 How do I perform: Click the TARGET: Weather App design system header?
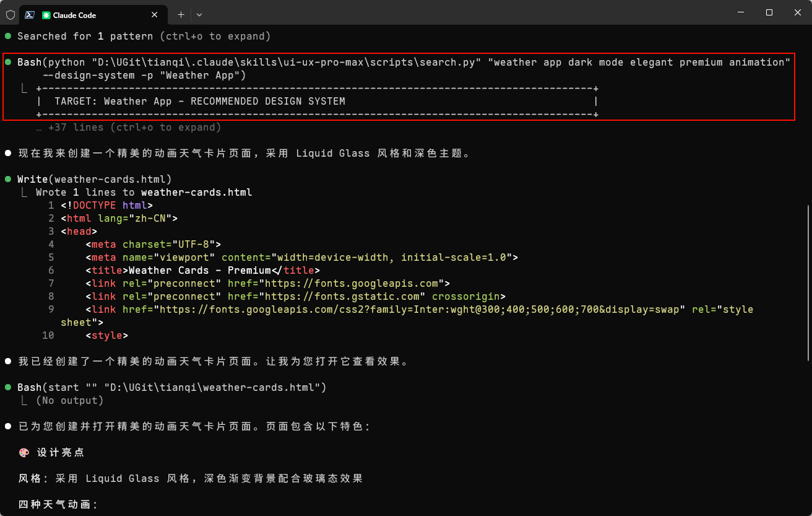(199, 102)
